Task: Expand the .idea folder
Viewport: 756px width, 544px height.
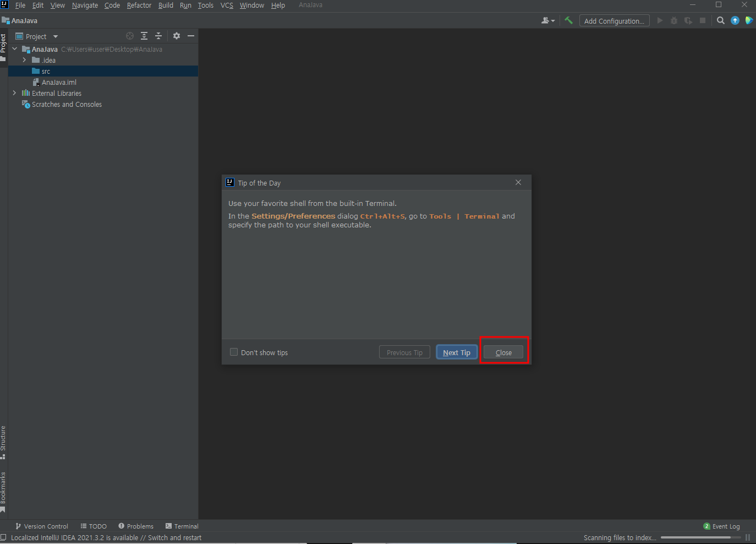Action: coord(24,60)
